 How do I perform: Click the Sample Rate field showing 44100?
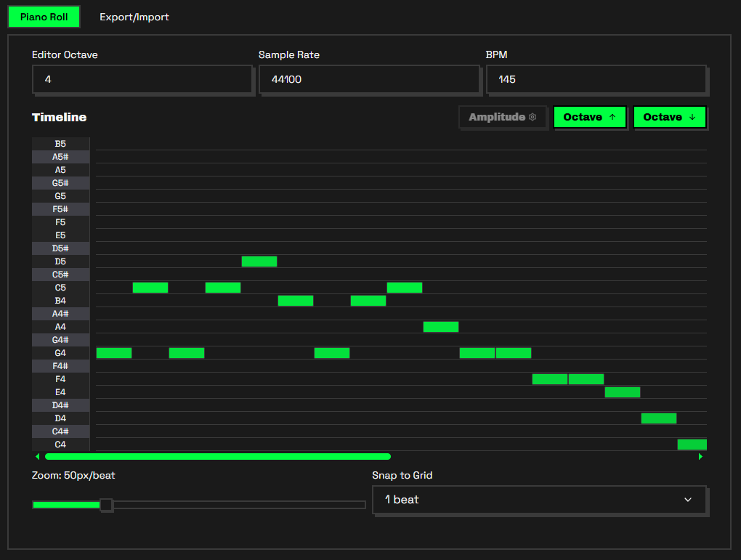point(369,79)
